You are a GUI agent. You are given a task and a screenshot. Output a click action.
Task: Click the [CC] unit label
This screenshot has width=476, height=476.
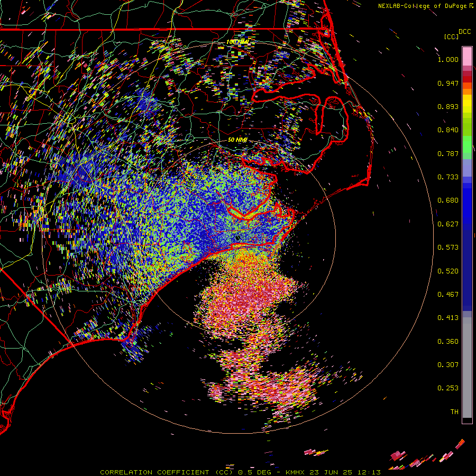[451, 36]
